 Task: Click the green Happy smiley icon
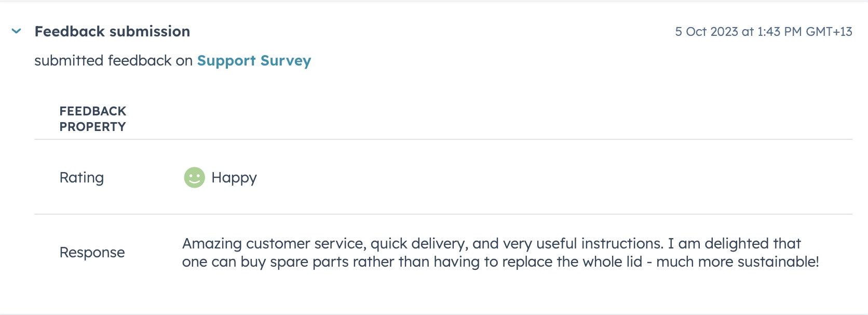pos(195,178)
